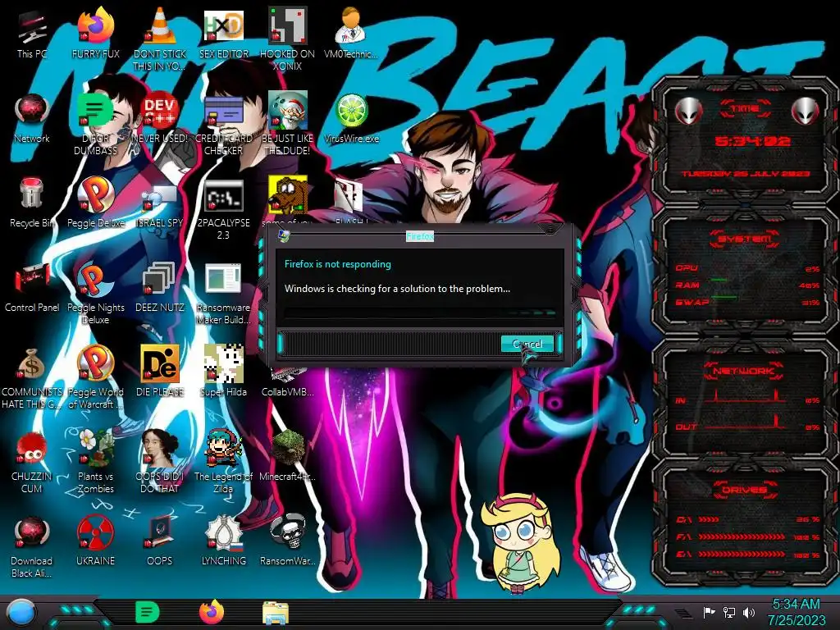Select the Peggle World of Warcraft shortcut
This screenshot has width=840, height=630.
[x=95, y=377]
